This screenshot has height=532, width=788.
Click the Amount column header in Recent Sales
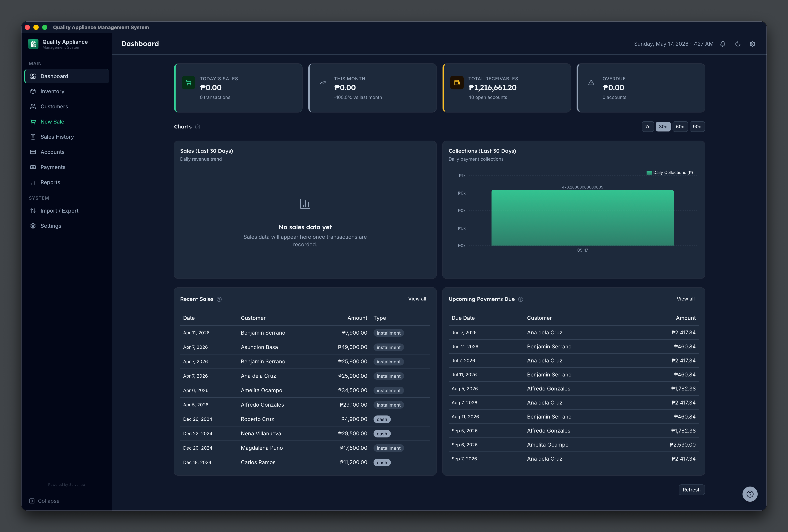click(x=357, y=318)
